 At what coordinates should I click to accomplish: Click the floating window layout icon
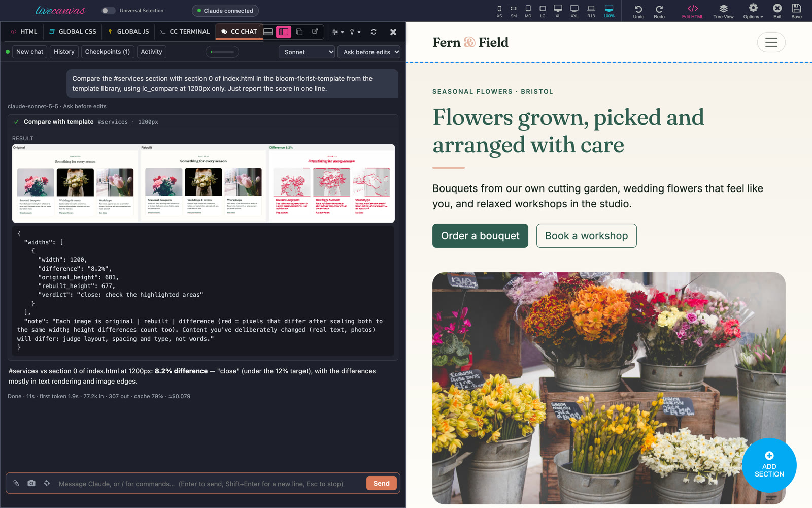point(299,31)
